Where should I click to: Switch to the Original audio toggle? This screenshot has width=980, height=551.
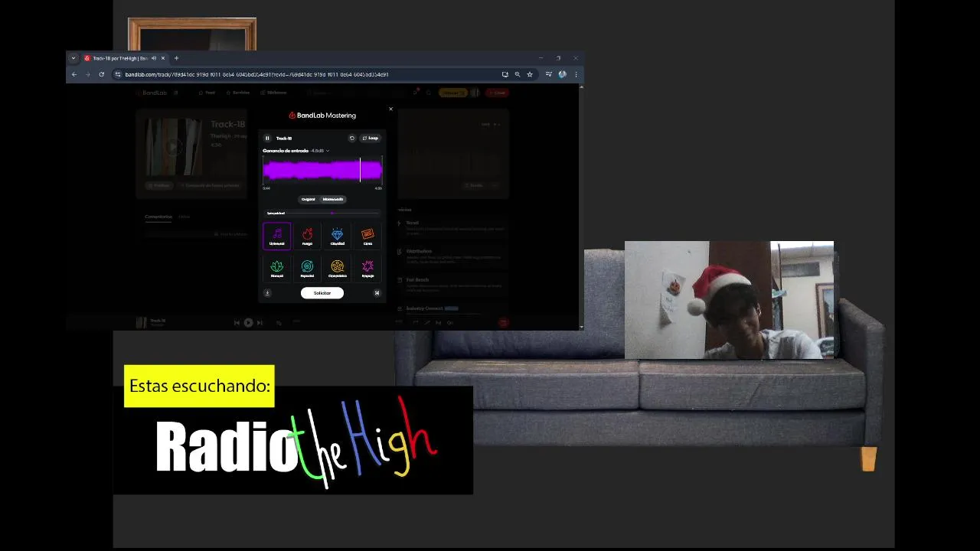tap(308, 199)
